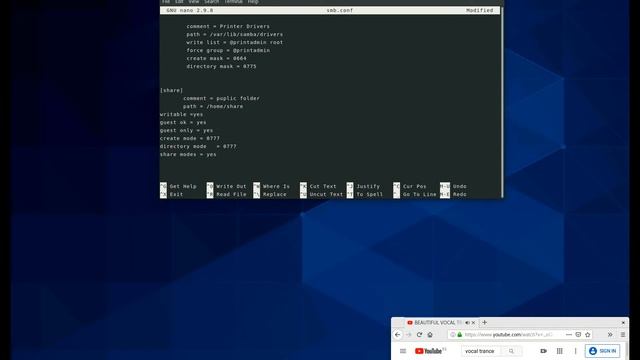The width and height of the screenshot is (640, 360).
Task: Click the 'create mask = 0664' line
Action: click(x=217, y=58)
